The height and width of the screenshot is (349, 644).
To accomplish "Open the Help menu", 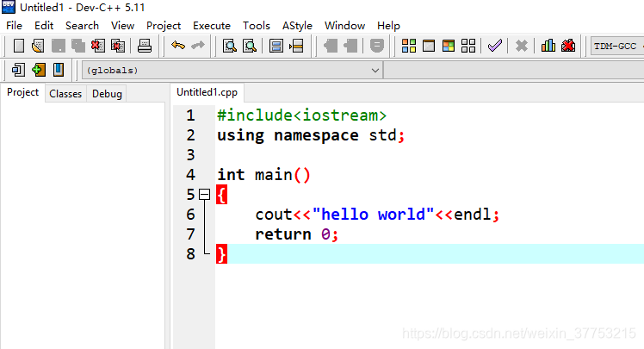I will click(388, 26).
